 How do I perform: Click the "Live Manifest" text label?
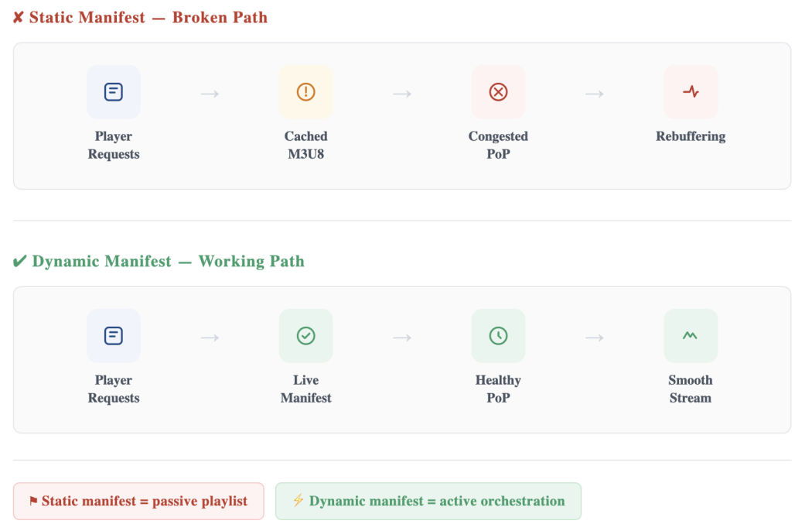click(306, 389)
